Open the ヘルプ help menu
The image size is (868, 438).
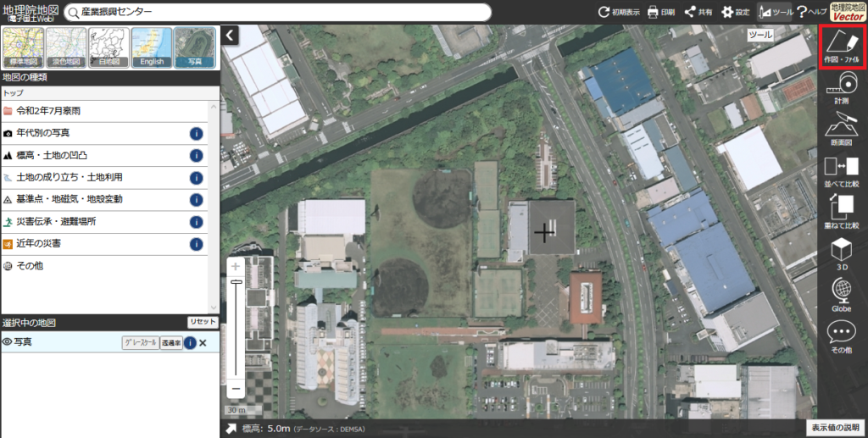coord(811,12)
